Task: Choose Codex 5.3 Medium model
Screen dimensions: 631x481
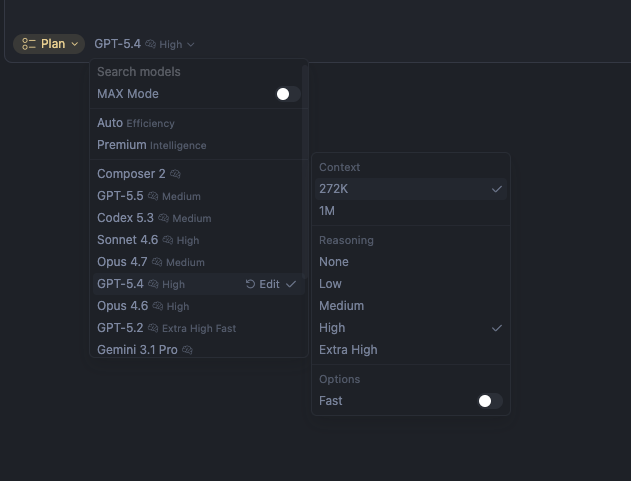Action: [x=199, y=218]
